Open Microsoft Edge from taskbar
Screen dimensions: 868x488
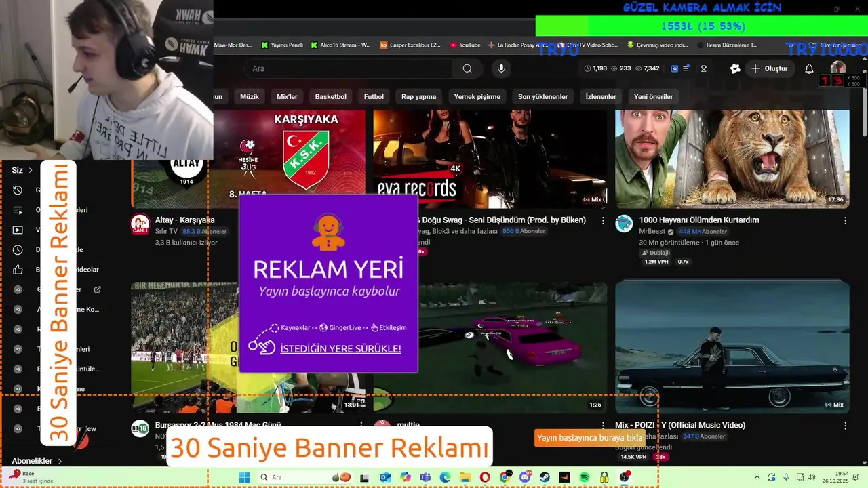click(445, 477)
